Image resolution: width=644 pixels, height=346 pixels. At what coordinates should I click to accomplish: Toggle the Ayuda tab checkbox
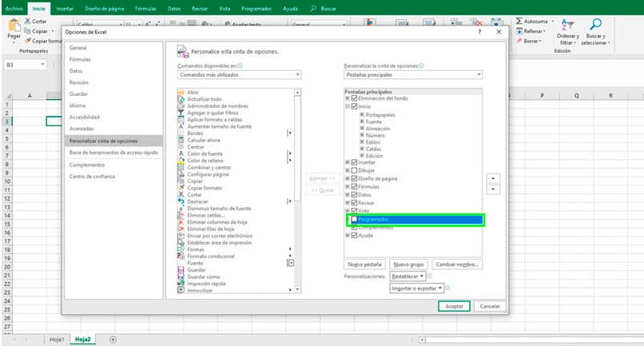coord(354,236)
